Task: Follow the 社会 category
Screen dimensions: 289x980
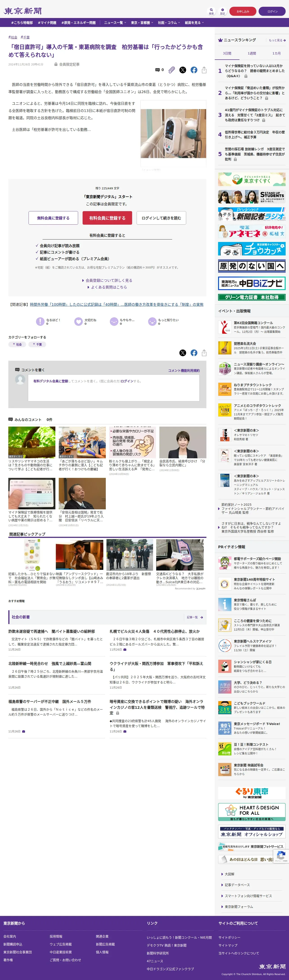Action: (17, 344)
